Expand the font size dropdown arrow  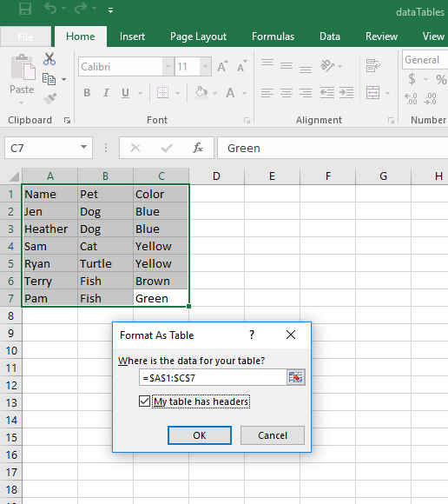pos(205,67)
